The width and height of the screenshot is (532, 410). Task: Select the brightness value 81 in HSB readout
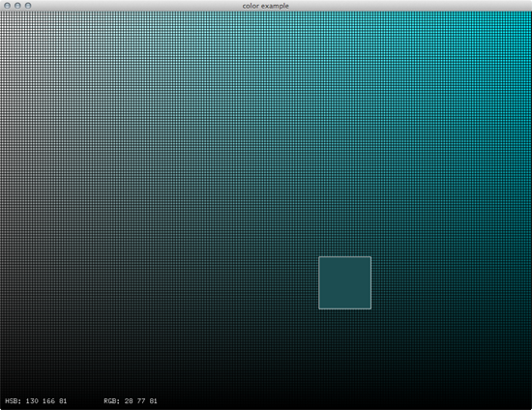63,401
